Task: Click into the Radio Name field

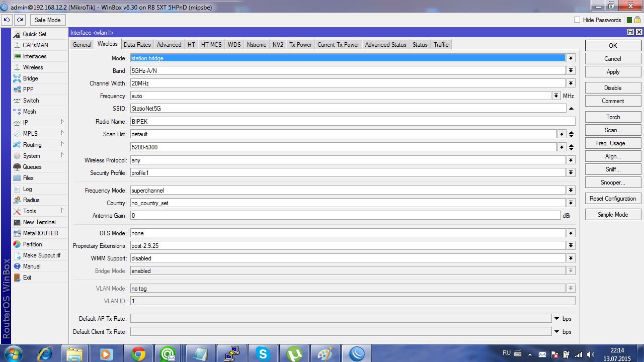Action: pyautogui.click(x=353, y=122)
